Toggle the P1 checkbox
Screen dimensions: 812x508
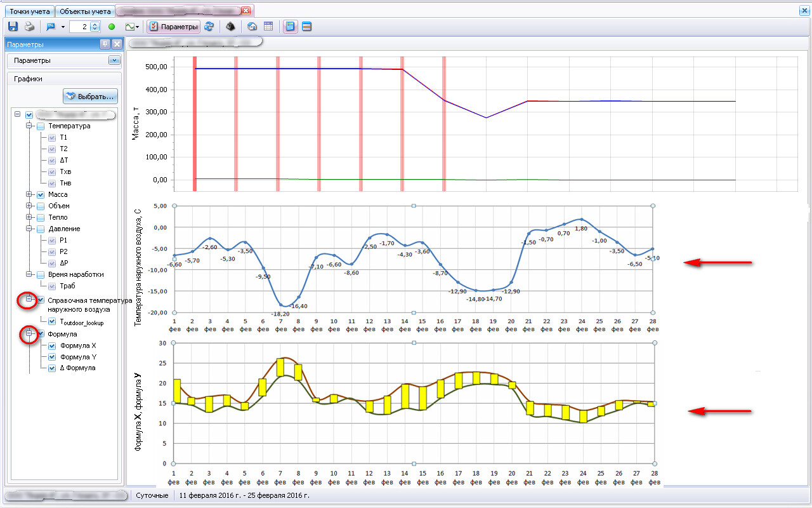point(52,240)
